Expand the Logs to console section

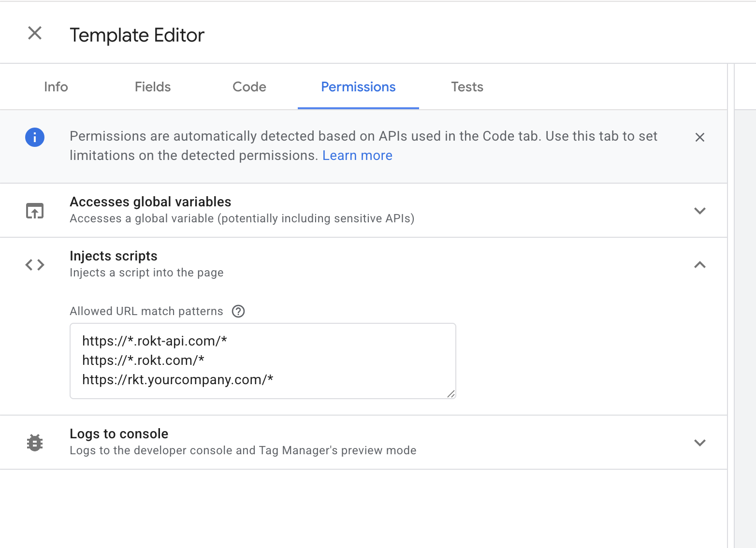click(x=699, y=443)
